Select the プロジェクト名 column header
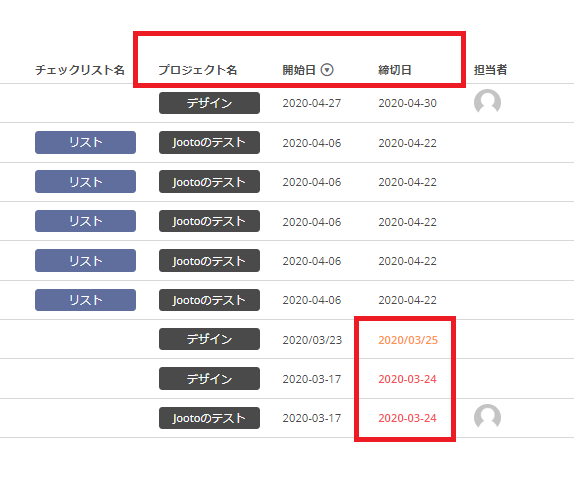Screen dimensions: 574x502 click(x=198, y=70)
